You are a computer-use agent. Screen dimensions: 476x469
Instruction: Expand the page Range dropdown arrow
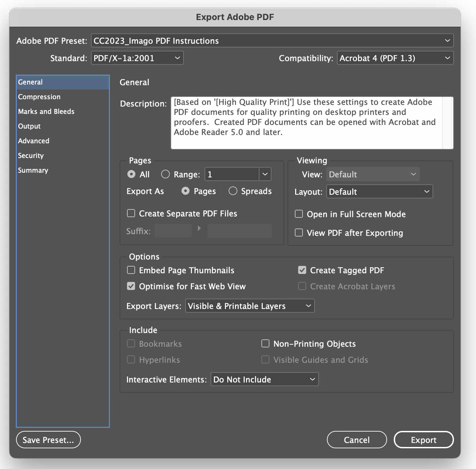(x=265, y=174)
